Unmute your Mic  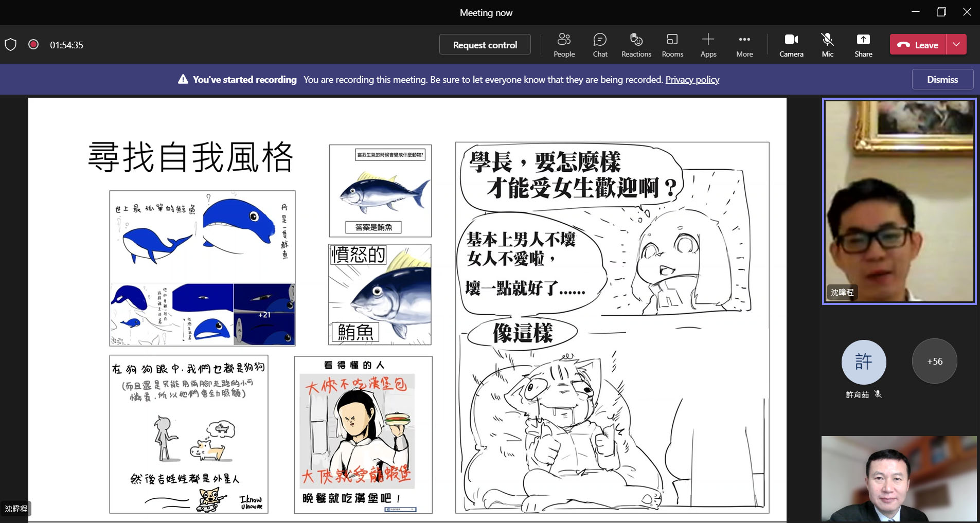[826, 44]
